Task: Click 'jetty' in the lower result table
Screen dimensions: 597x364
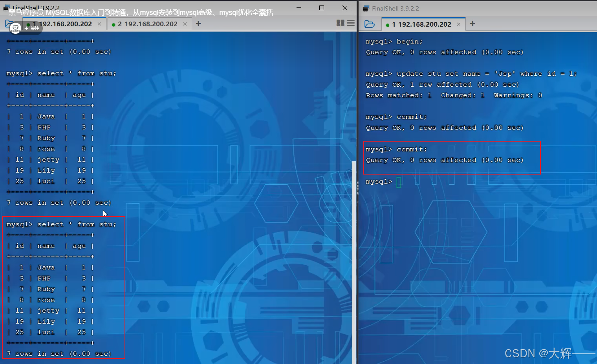Action: (x=48, y=311)
